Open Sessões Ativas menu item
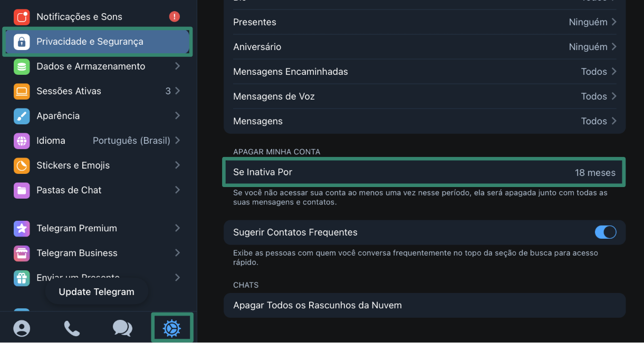The width and height of the screenshot is (644, 343). coord(98,91)
